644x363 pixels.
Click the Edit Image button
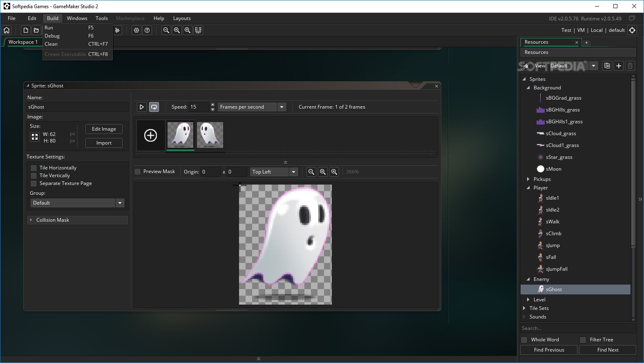tap(104, 129)
